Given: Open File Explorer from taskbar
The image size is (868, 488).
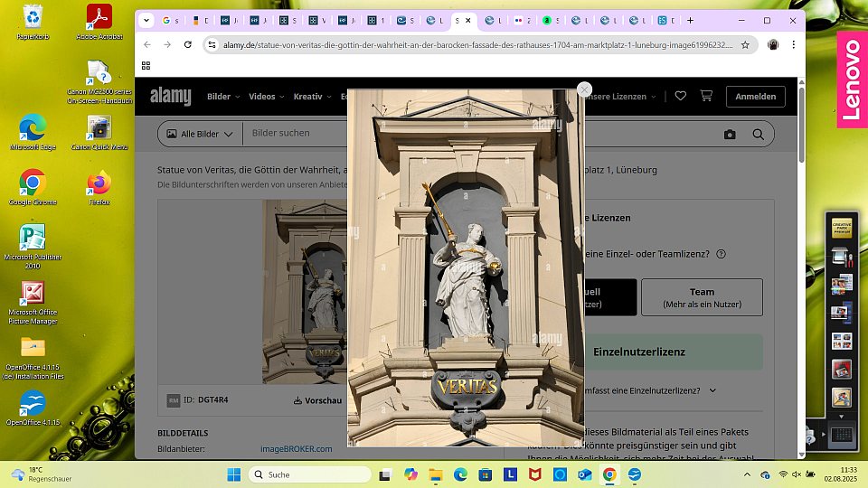Looking at the screenshot, I should click(x=436, y=474).
